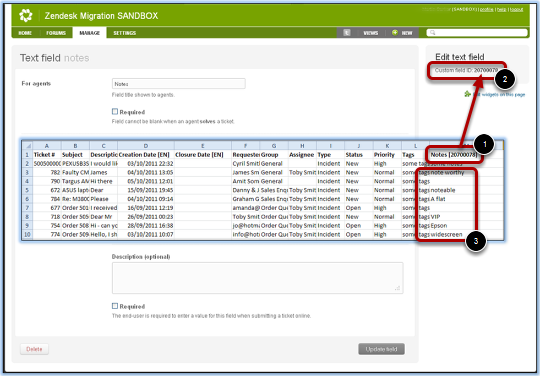Tick end-user Required checkbox below Description
Viewport: 540px width, 376px height.
pyautogui.click(x=115, y=306)
